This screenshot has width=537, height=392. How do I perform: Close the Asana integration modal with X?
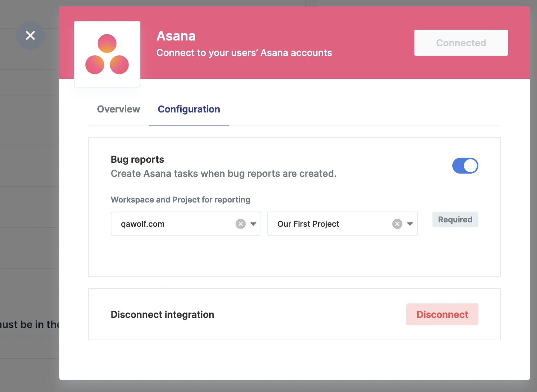[30, 35]
